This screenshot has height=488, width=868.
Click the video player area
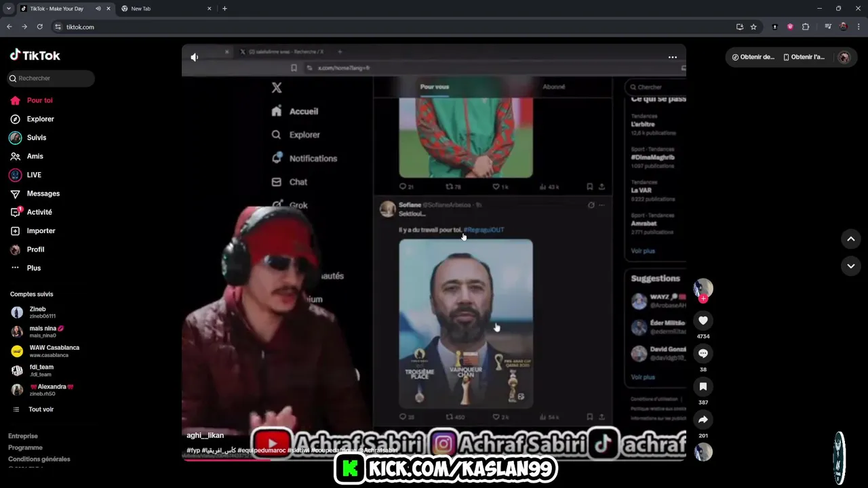(434, 252)
